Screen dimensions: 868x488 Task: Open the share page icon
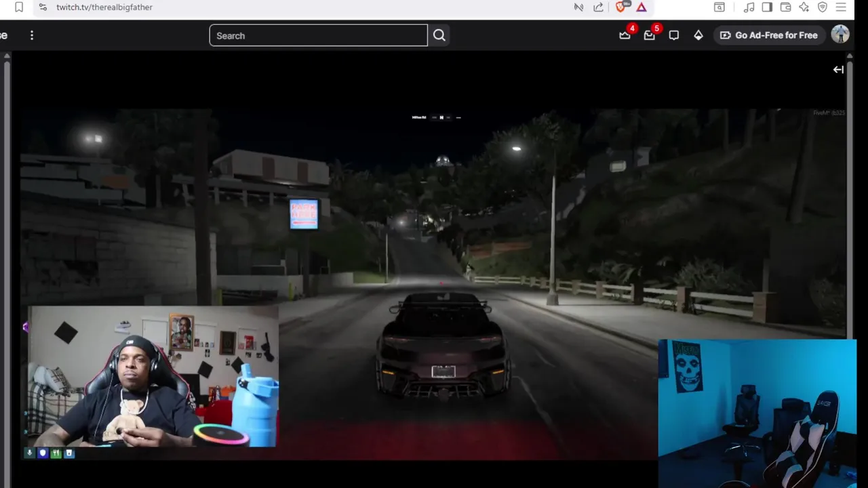pos(598,7)
